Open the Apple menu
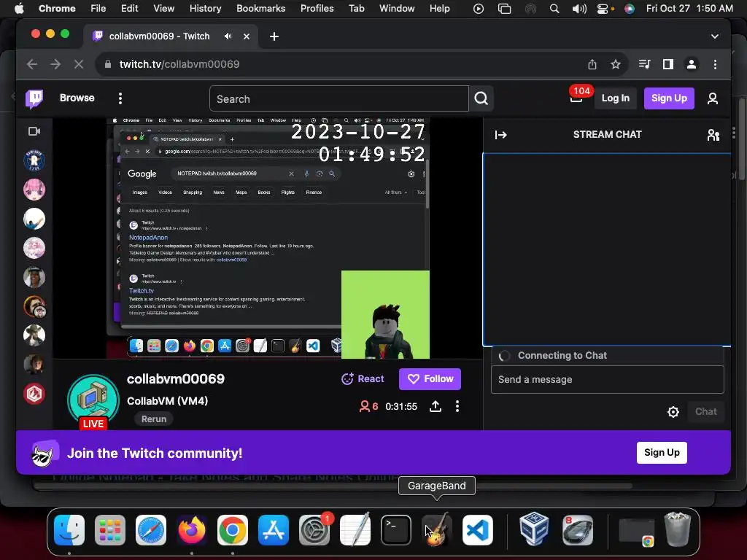 point(19,8)
